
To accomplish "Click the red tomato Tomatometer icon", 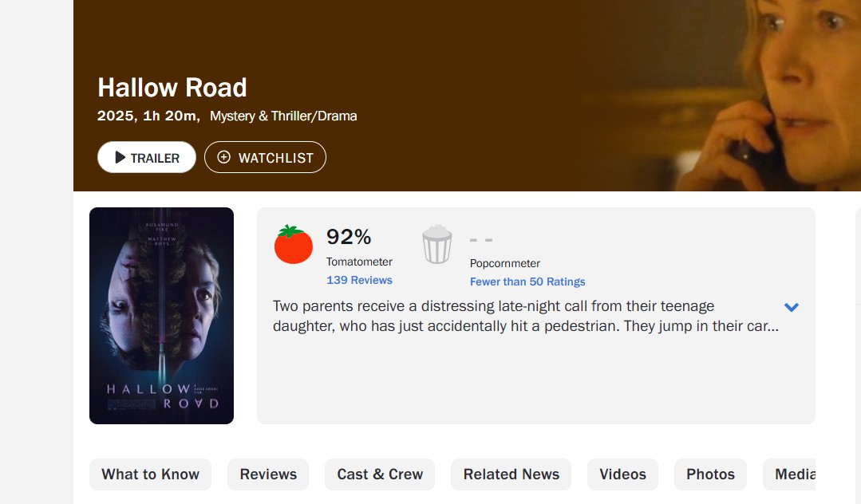I will (x=294, y=245).
